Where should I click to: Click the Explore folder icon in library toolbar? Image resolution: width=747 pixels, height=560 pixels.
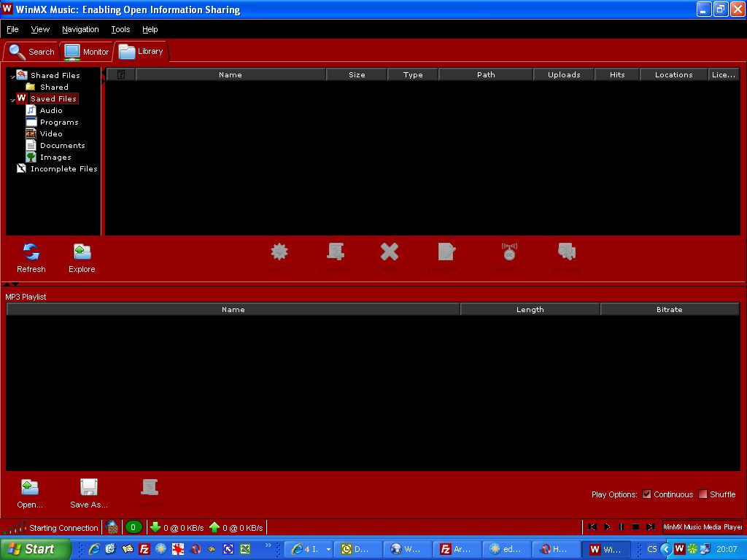point(82,252)
